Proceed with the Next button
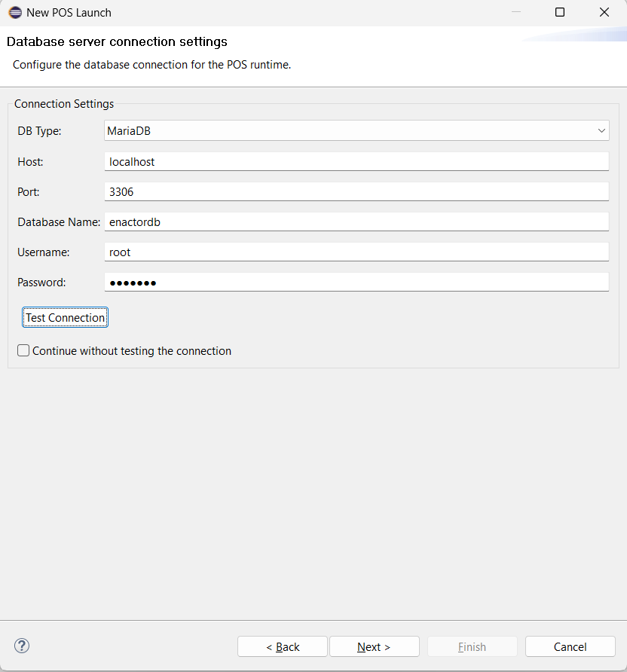The height and width of the screenshot is (672, 627). click(374, 646)
